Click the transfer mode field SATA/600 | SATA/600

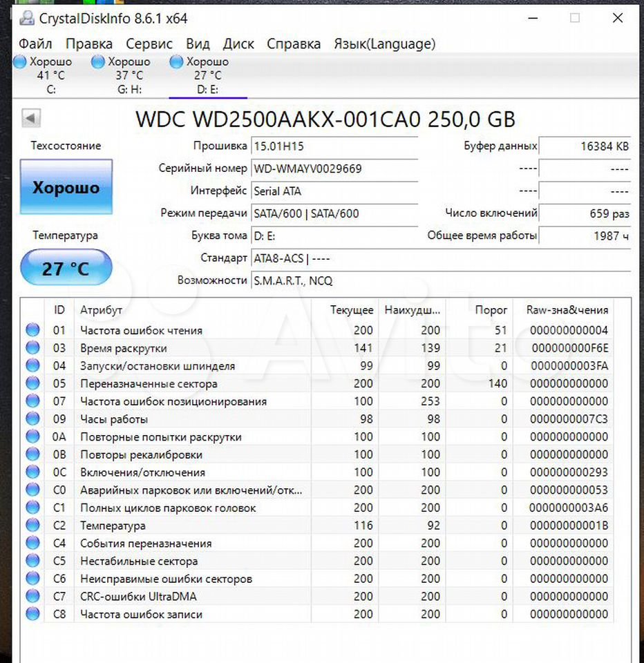[334, 213]
